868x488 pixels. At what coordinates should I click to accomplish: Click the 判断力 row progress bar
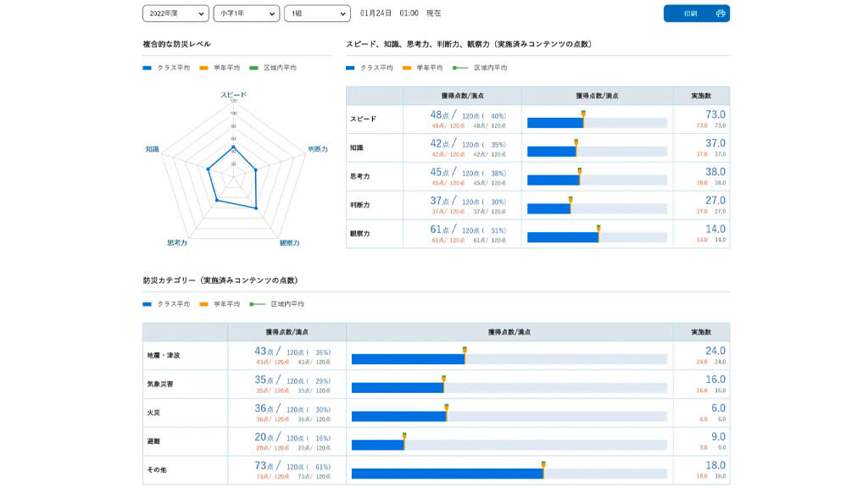tap(597, 208)
